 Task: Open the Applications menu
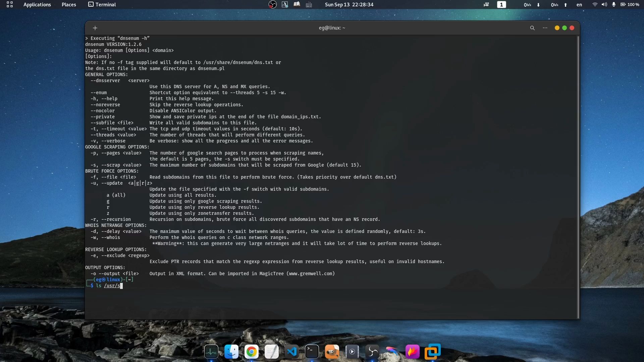(x=37, y=5)
